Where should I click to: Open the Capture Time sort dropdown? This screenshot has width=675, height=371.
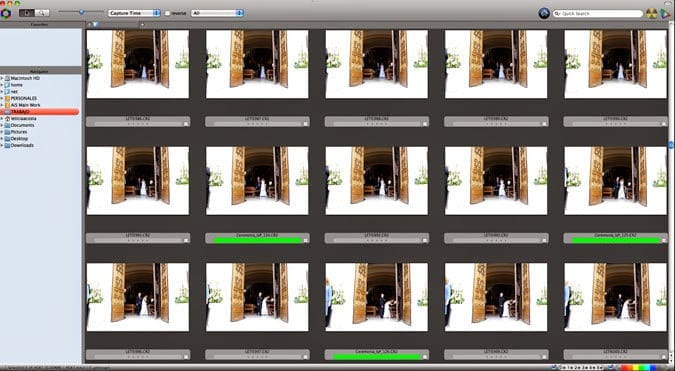pos(134,13)
